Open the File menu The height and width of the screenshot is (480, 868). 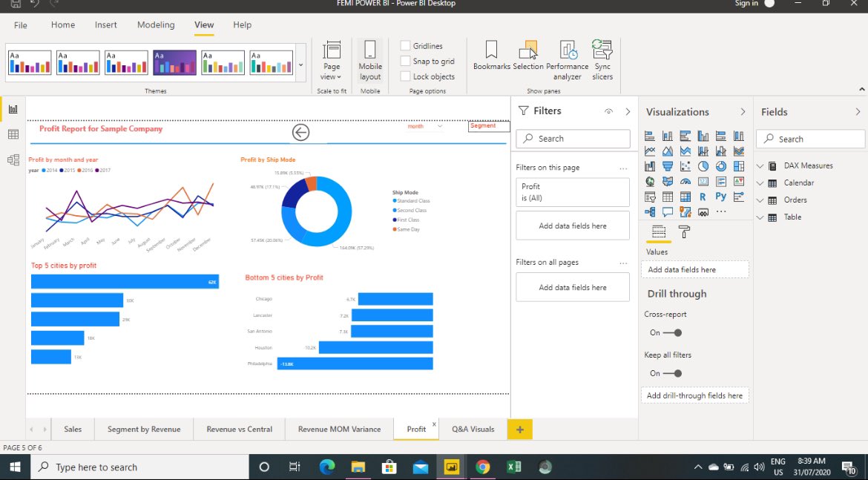click(x=21, y=25)
